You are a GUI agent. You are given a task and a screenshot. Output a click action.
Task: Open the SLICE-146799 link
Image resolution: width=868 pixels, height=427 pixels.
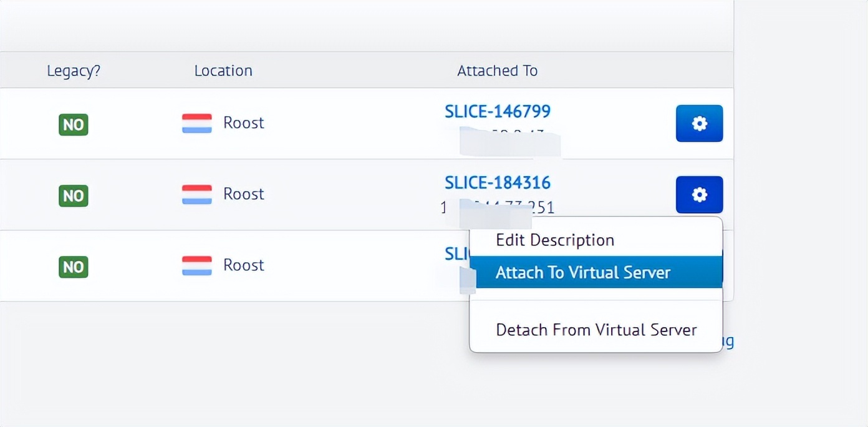point(498,112)
